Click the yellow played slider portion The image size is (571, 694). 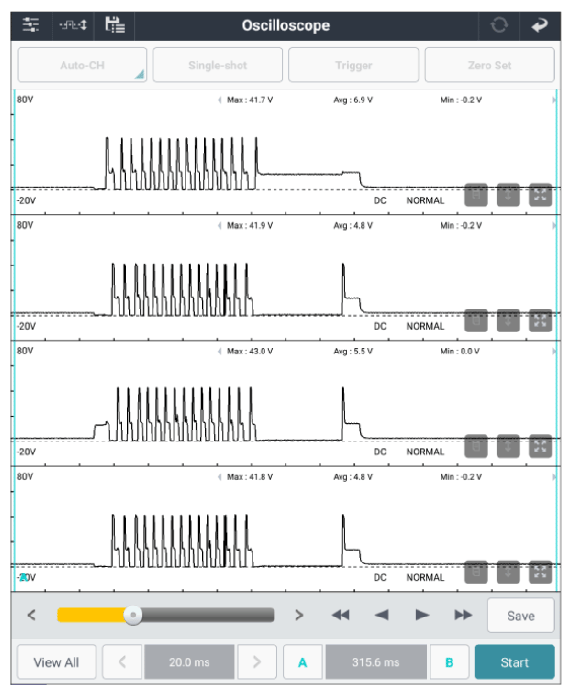(91, 615)
